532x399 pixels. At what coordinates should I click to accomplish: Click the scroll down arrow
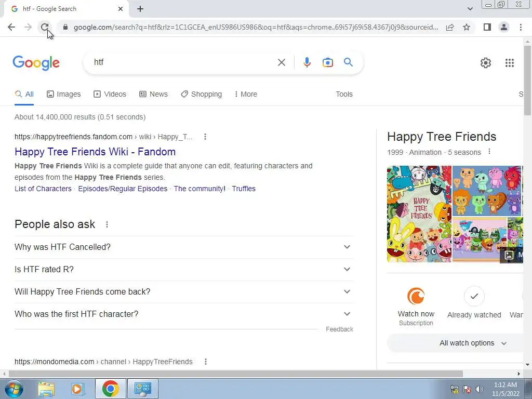pos(527,365)
